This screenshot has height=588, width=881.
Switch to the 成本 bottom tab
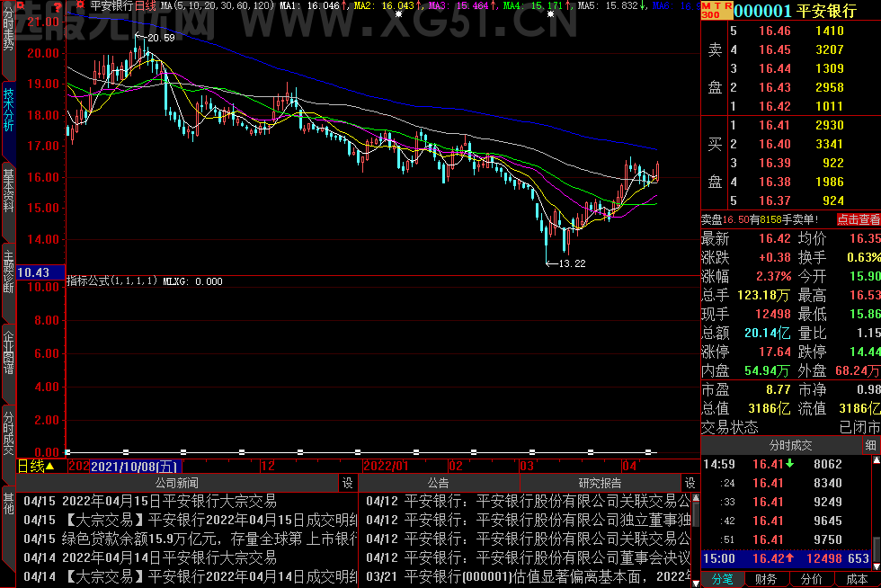click(x=858, y=580)
